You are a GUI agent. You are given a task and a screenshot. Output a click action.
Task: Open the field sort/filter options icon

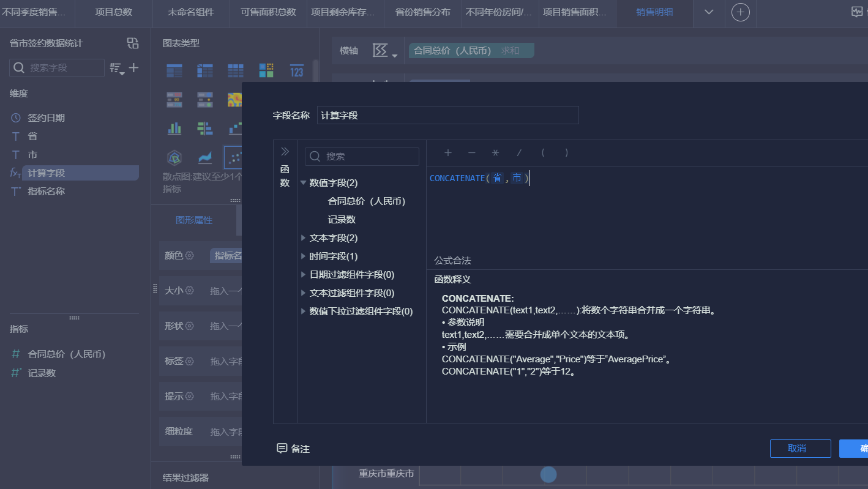pos(116,69)
